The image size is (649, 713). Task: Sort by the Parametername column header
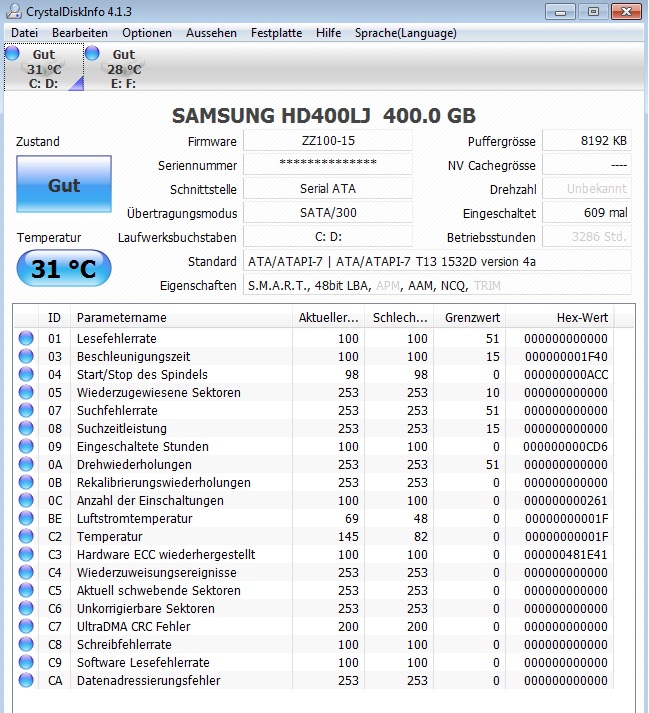click(181, 317)
